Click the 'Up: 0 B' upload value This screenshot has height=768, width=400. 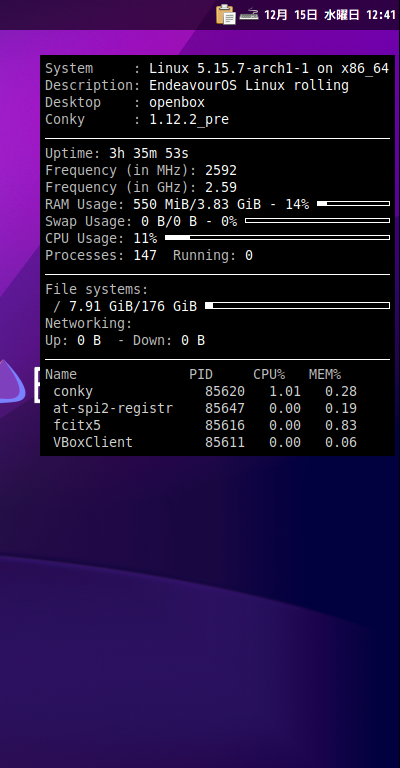coord(73,340)
